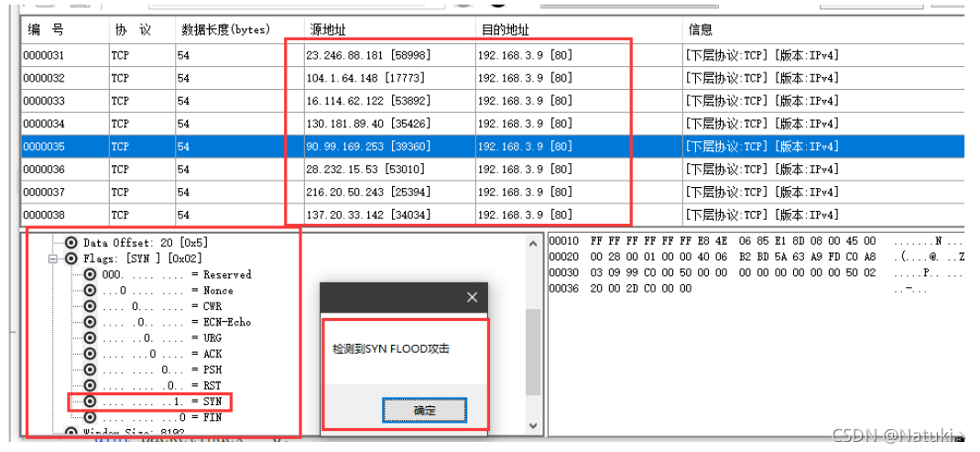Click source address 216.20.50.243 [25394]
Image resolution: width=980 pixels, height=452 pixels.
(369, 192)
